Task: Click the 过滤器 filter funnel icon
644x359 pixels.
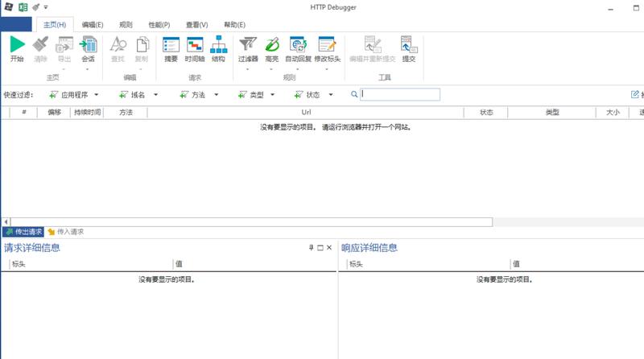Action: coord(248,44)
